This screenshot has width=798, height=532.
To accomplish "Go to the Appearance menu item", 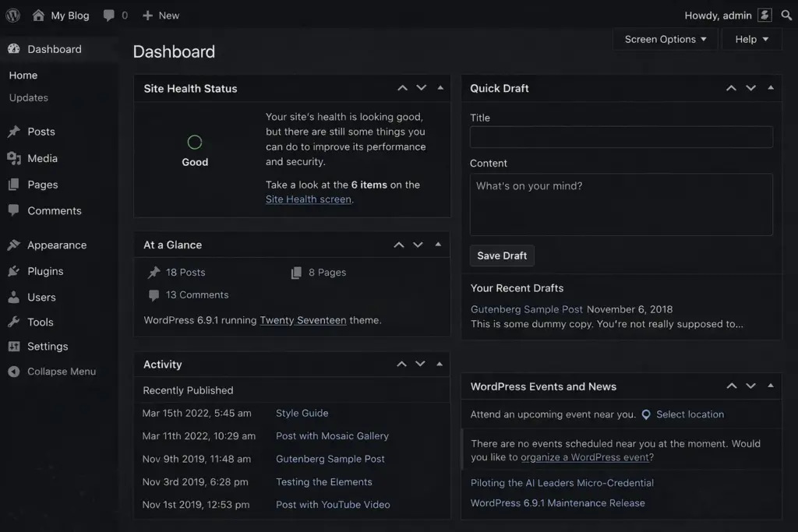I will (56, 245).
